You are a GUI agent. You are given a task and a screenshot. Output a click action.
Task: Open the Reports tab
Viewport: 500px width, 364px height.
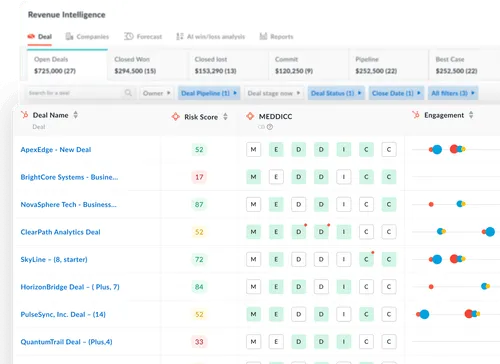click(x=276, y=37)
